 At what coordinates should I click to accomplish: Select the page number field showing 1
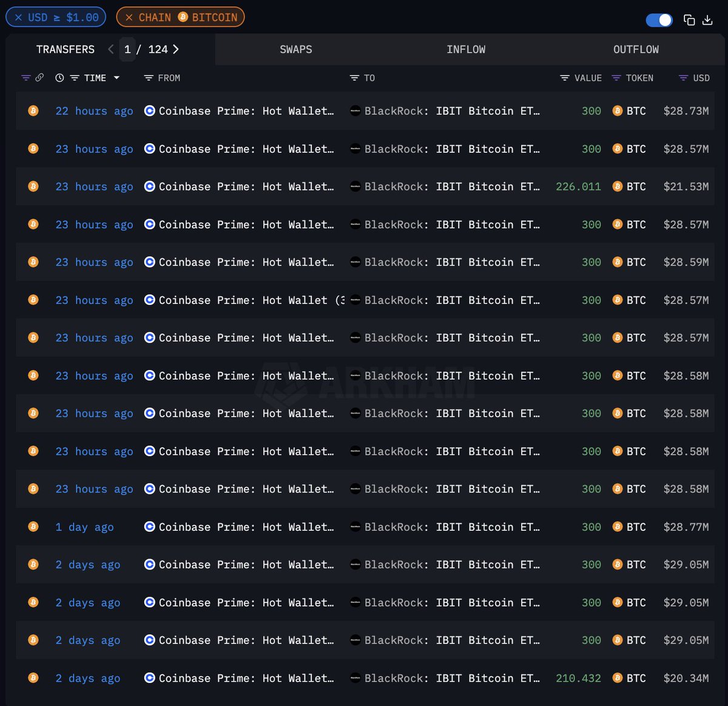click(127, 49)
